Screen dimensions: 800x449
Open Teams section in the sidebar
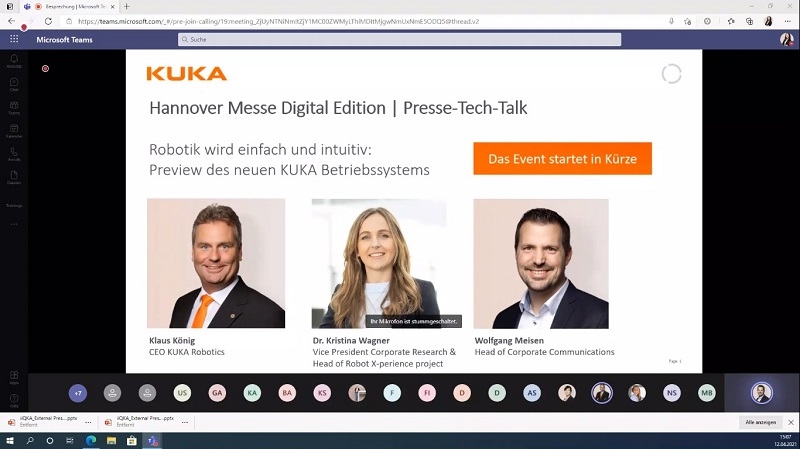click(14, 107)
